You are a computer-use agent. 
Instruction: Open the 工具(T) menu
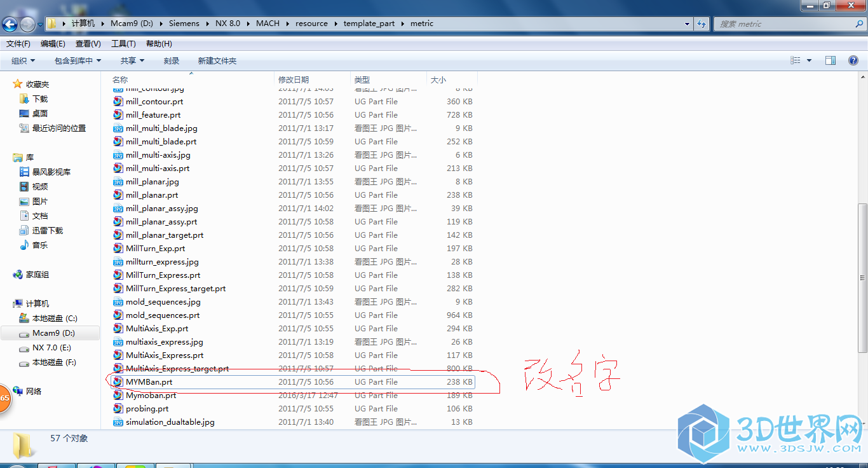(123, 43)
